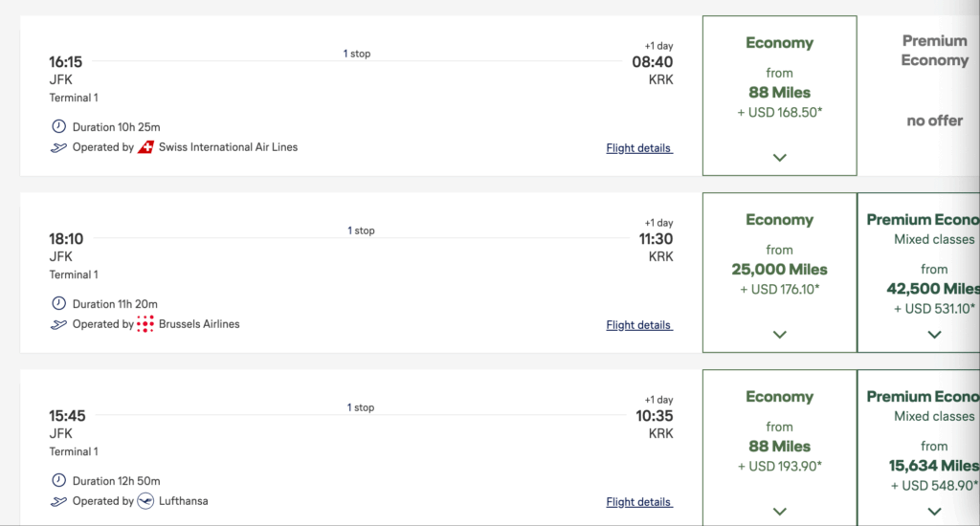Open Flight details for the Swiss flight

pos(639,148)
